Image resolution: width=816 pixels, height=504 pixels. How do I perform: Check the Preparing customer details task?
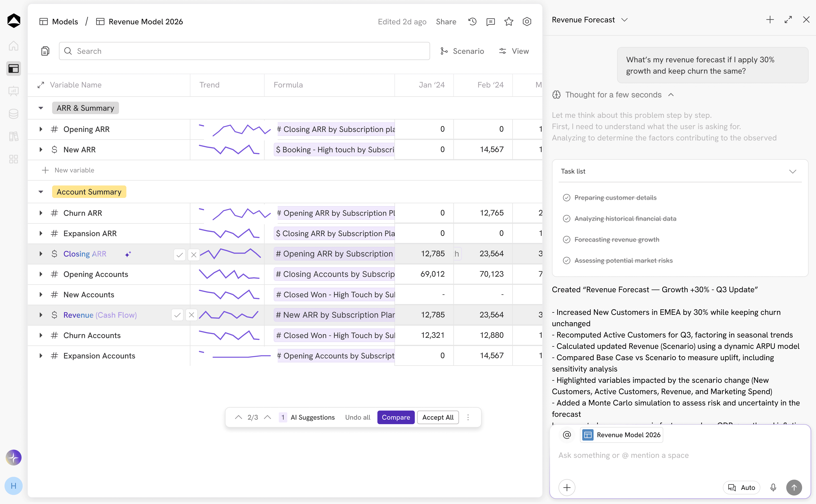point(566,198)
